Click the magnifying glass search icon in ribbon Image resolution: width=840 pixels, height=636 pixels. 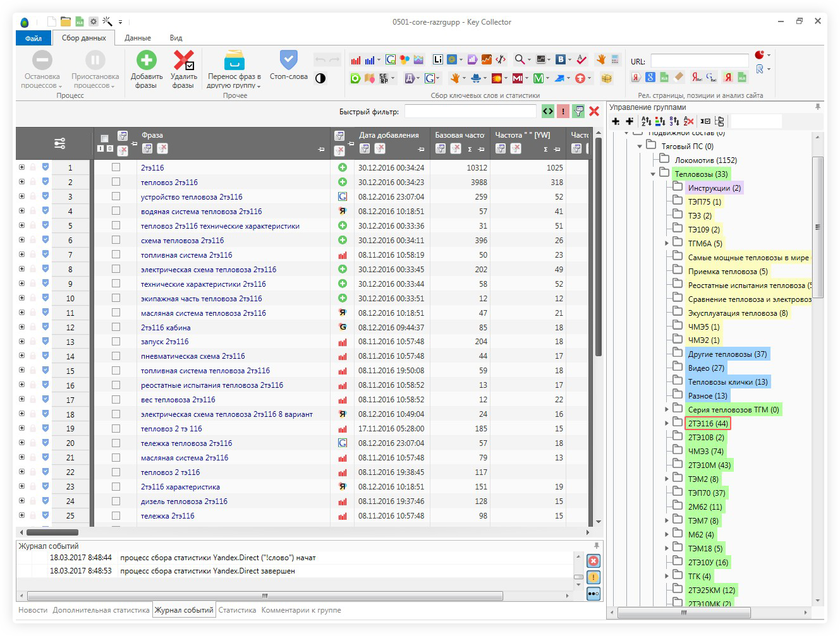[x=520, y=59]
